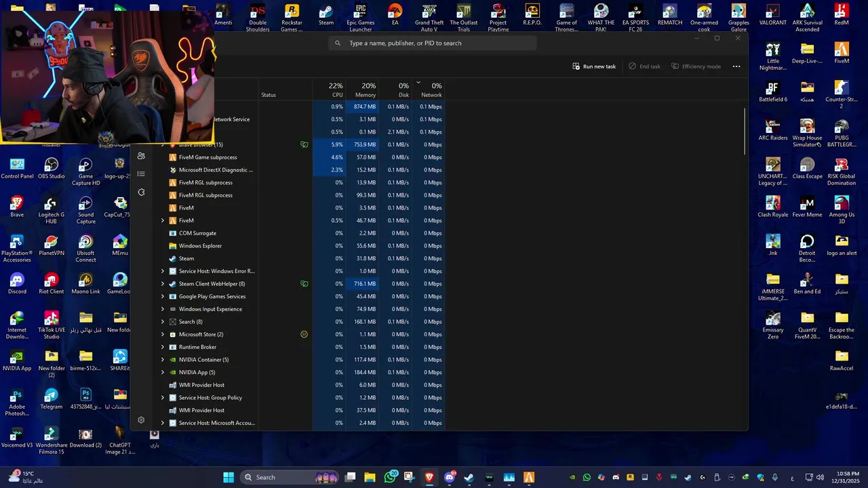This screenshot has height=488, width=868.
Task: Click the volume icon in system tray
Action: pyautogui.click(x=820, y=477)
